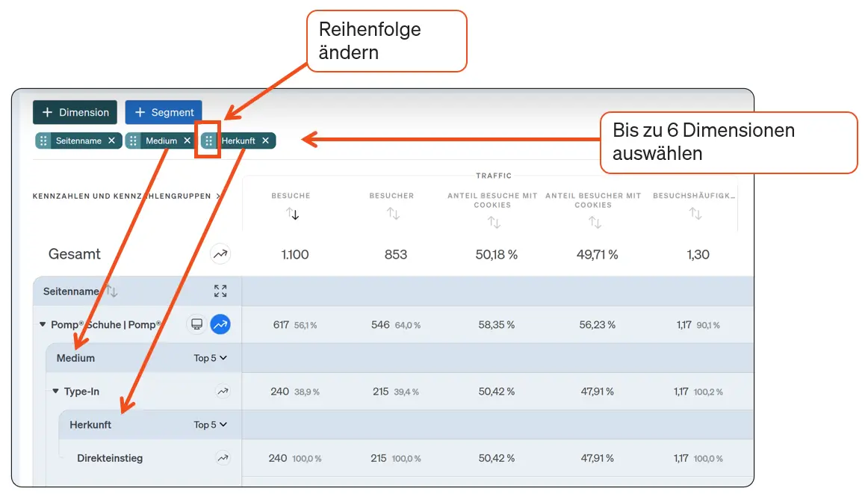Click the Type-In Besucher value 215 39,4 %
The height and width of the screenshot is (497, 868).
click(396, 392)
